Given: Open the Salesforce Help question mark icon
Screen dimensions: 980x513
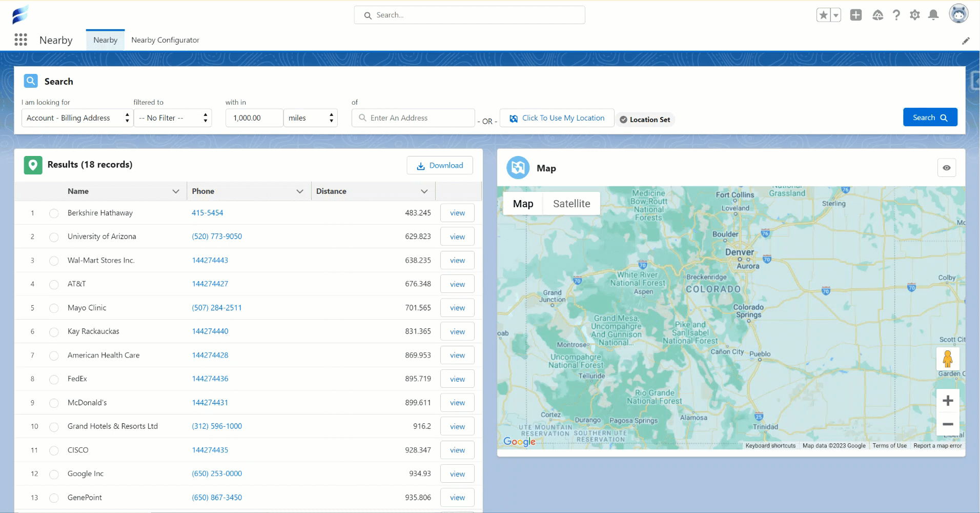Looking at the screenshot, I should coord(896,15).
